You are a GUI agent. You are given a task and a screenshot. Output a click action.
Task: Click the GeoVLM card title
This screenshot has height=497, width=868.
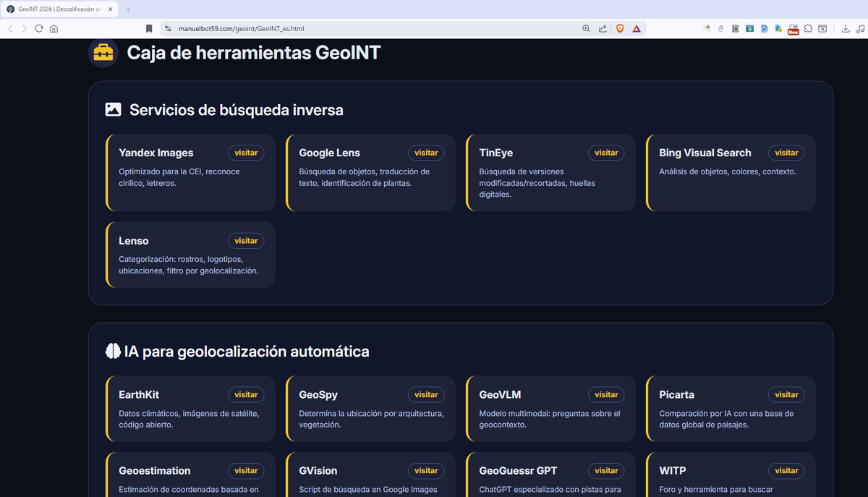pyautogui.click(x=500, y=395)
